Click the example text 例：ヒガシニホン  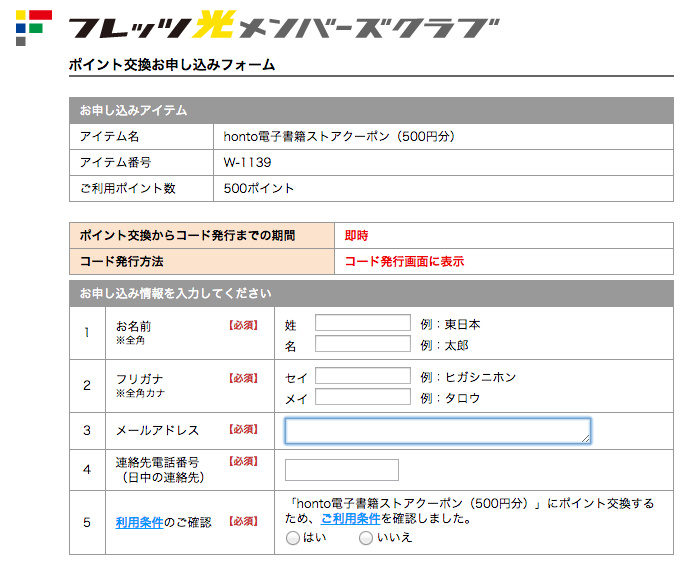pyautogui.click(x=468, y=377)
